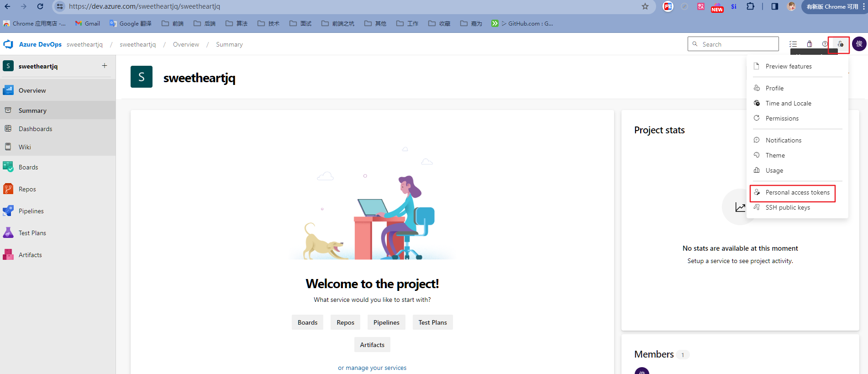Click the Boards icon in sidebar

coord(8,167)
